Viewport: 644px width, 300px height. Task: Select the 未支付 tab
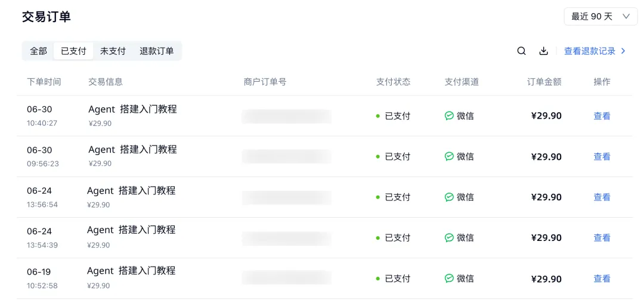click(x=113, y=51)
